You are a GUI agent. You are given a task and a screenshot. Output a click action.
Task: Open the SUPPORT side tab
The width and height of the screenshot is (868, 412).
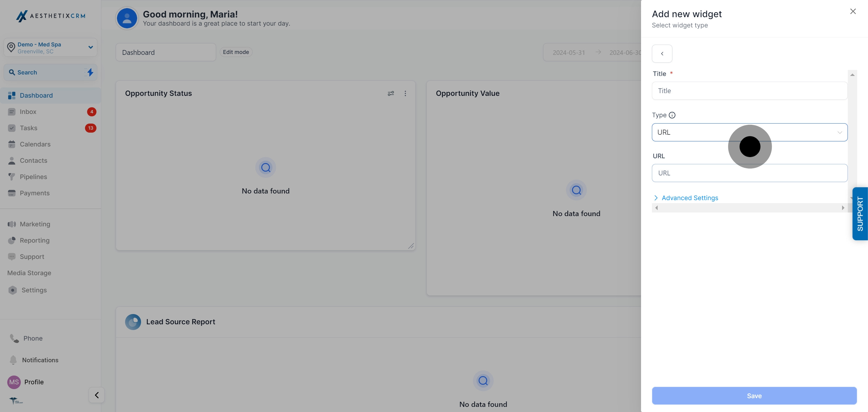pyautogui.click(x=860, y=214)
